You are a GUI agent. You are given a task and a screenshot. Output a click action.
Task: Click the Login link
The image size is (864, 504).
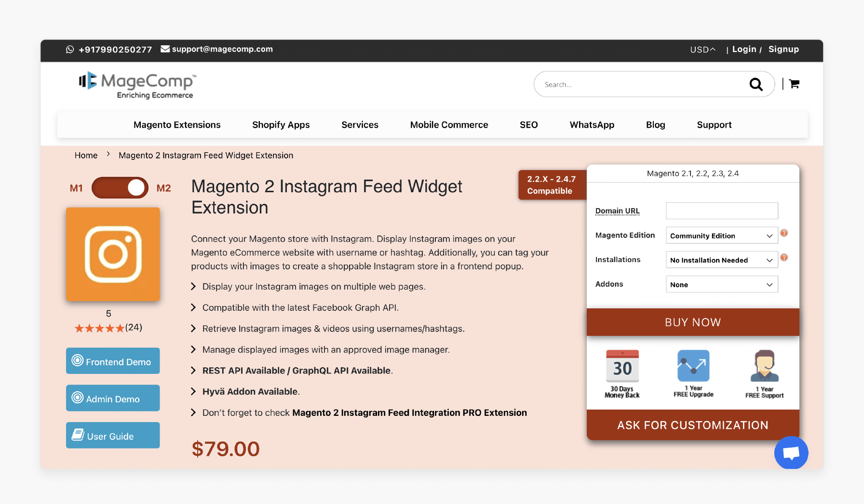(x=744, y=49)
